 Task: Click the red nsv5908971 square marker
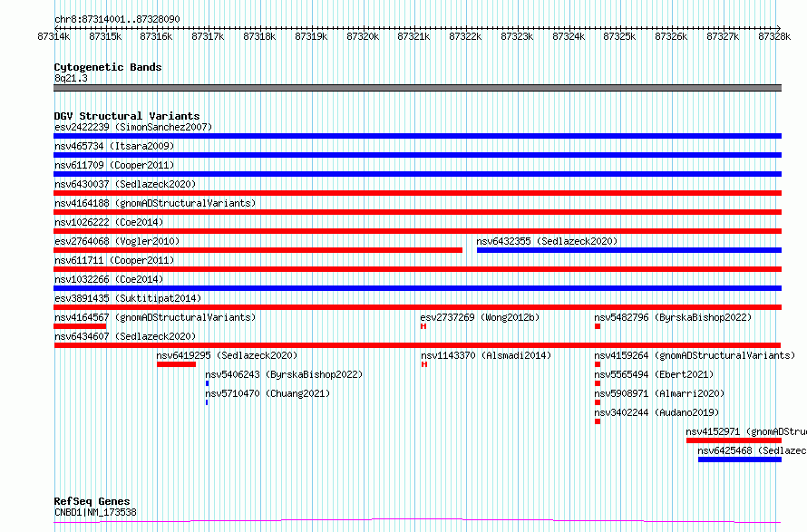pos(598,402)
